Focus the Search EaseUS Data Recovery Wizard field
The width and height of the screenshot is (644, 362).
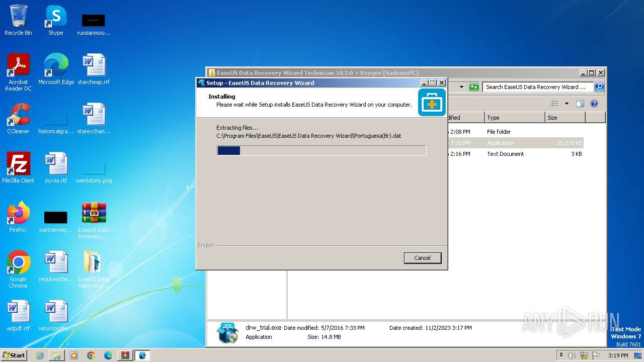[537, 87]
